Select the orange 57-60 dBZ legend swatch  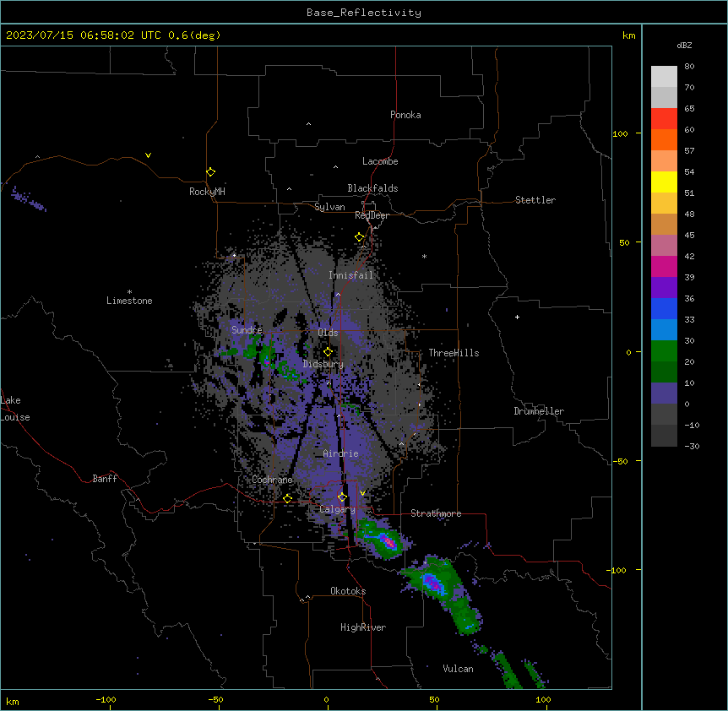click(664, 139)
